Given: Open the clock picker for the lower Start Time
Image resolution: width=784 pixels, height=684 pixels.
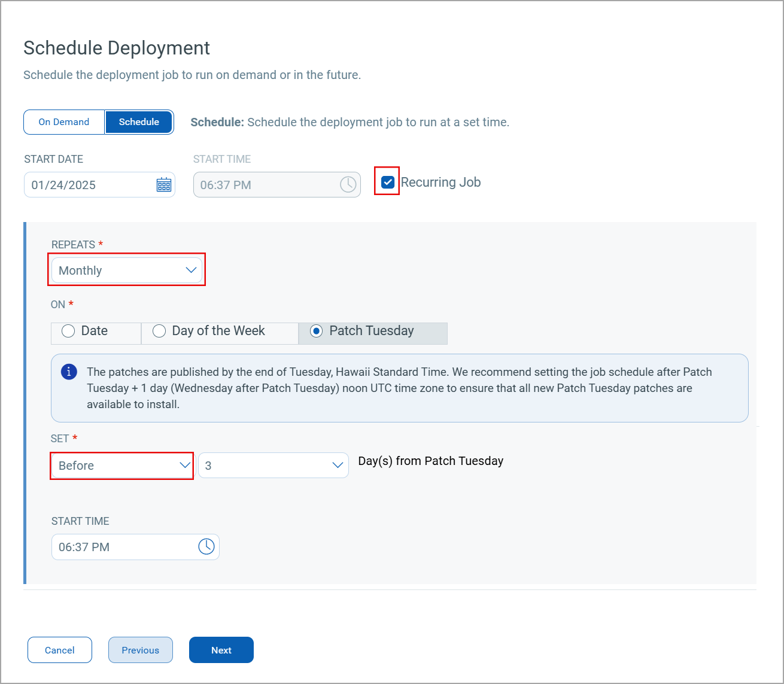Looking at the screenshot, I should tap(206, 546).
